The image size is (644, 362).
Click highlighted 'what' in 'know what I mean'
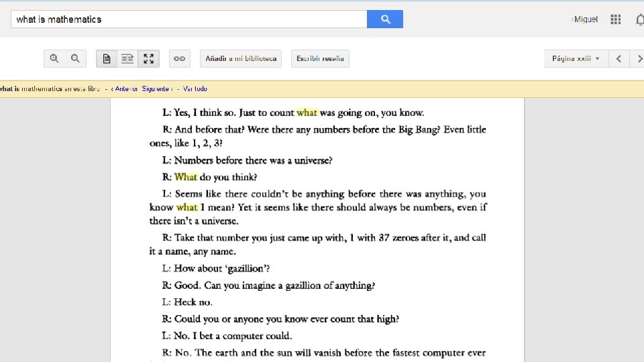click(187, 207)
